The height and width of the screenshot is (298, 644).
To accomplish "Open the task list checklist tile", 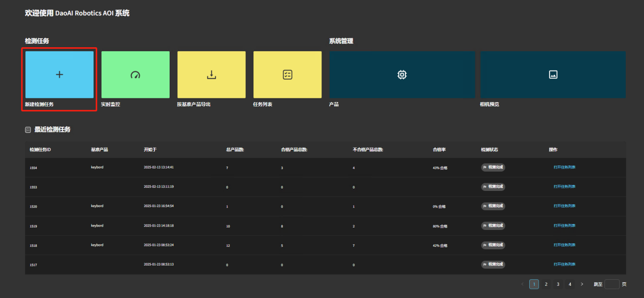I will pos(287,75).
